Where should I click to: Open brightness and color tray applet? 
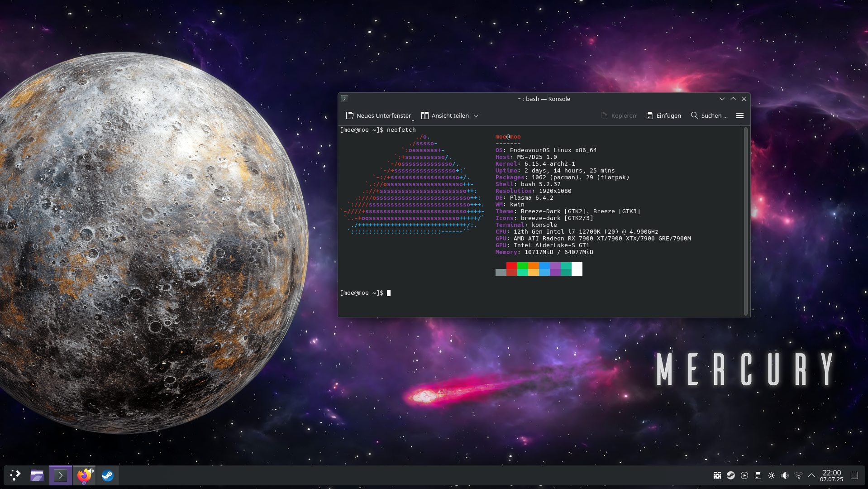(x=772, y=475)
